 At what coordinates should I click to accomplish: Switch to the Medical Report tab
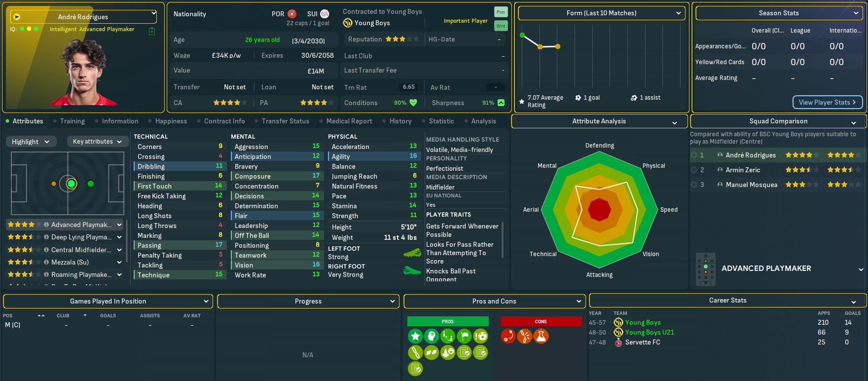tap(349, 121)
